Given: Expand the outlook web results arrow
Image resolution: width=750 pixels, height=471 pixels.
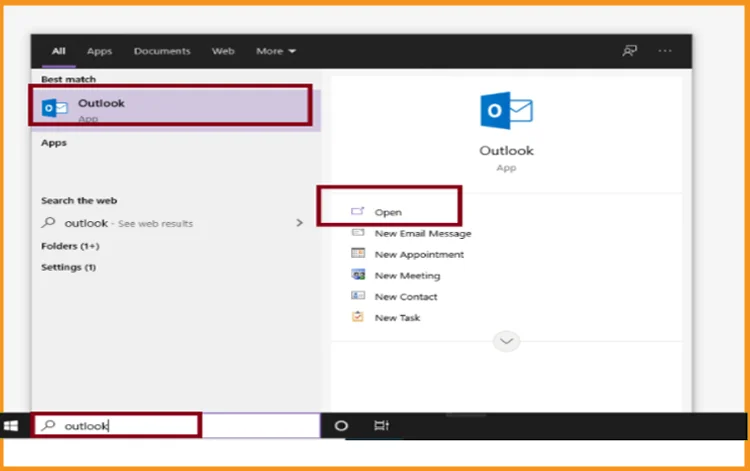Looking at the screenshot, I should click(x=299, y=223).
